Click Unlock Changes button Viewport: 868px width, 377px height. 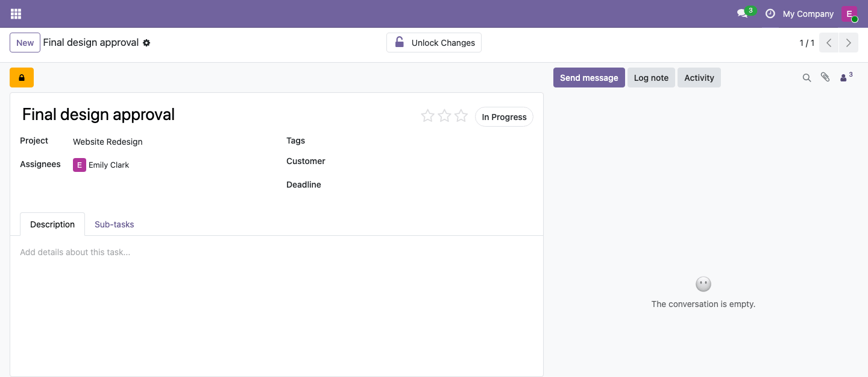click(434, 43)
